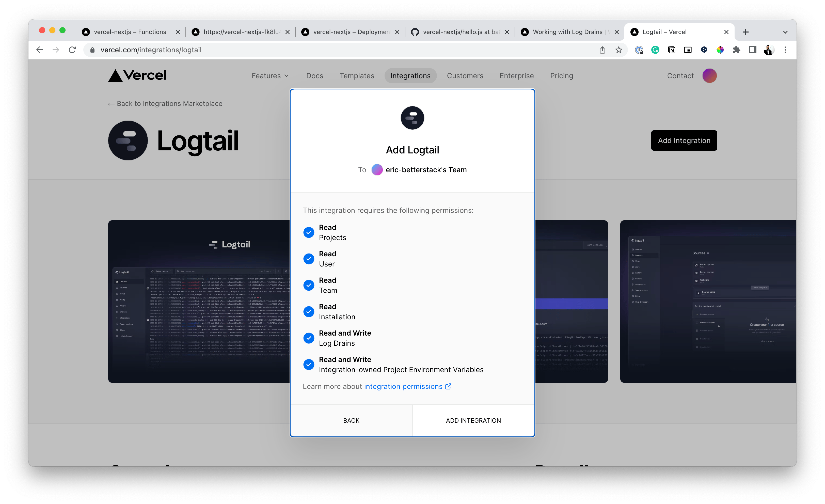Open the Chrome profile avatar
825x504 pixels.
coord(769,50)
